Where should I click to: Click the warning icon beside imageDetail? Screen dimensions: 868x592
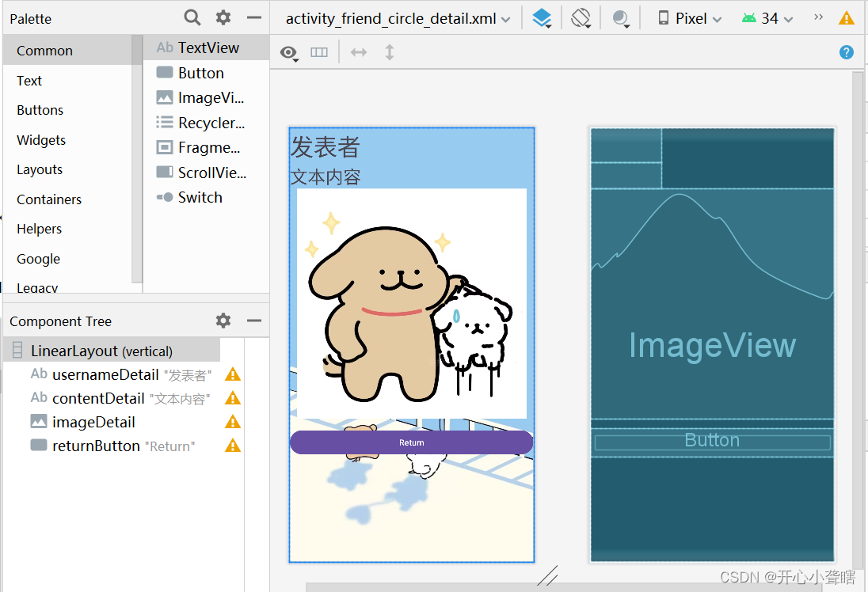(x=233, y=422)
